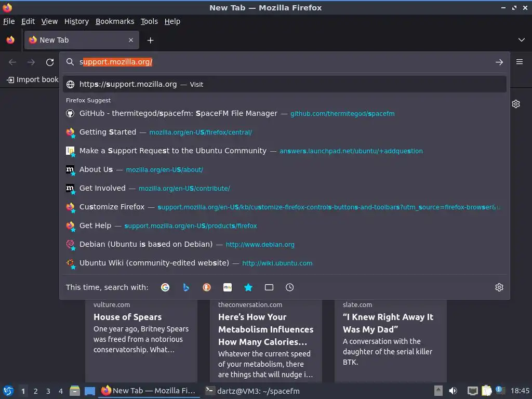Screen dimensions: 532x399
Task: Open the File menu
Action: 9,21
